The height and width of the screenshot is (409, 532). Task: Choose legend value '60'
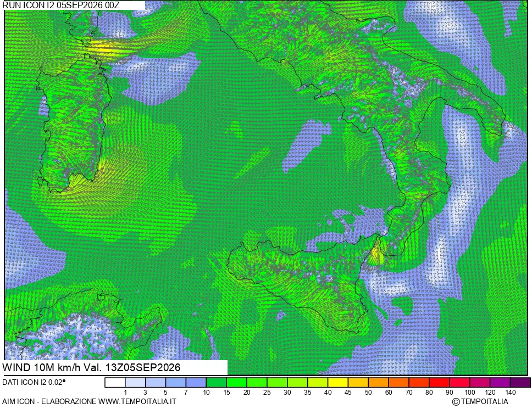pos(389,393)
